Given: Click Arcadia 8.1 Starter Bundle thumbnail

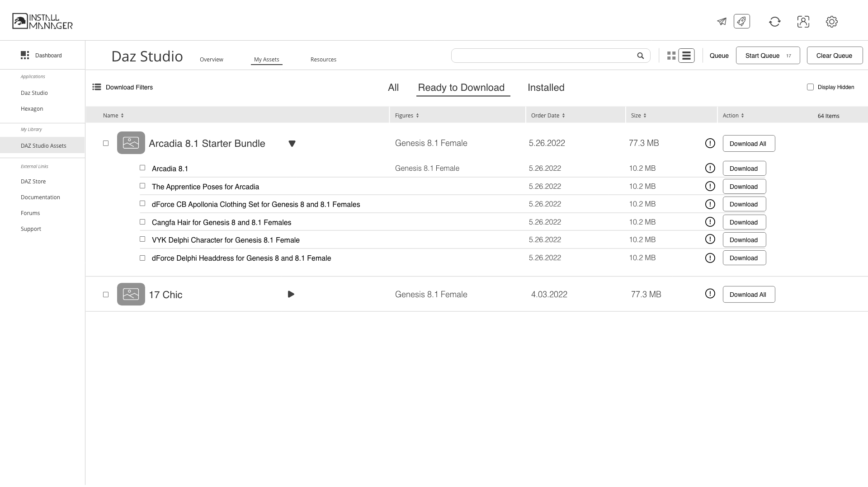Looking at the screenshot, I should [x=131, y=143].
